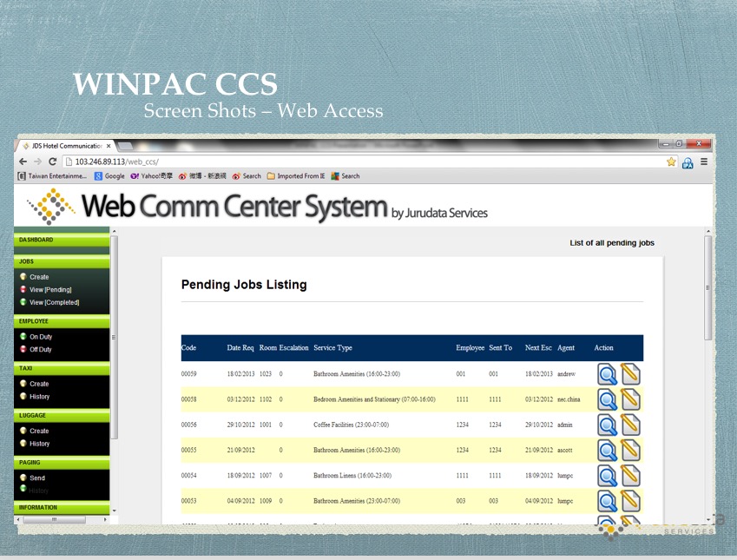
Task: View details of job 00055 via magnifier
Action: [607, 451]
